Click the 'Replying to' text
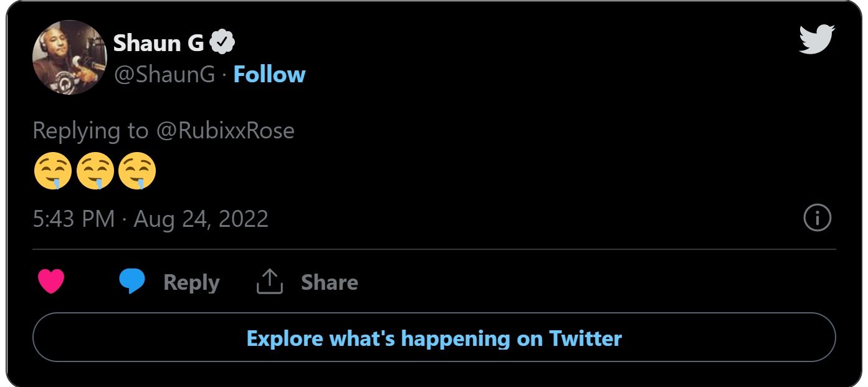The width and height of the screenshot is (868, 387). point(90,131)
